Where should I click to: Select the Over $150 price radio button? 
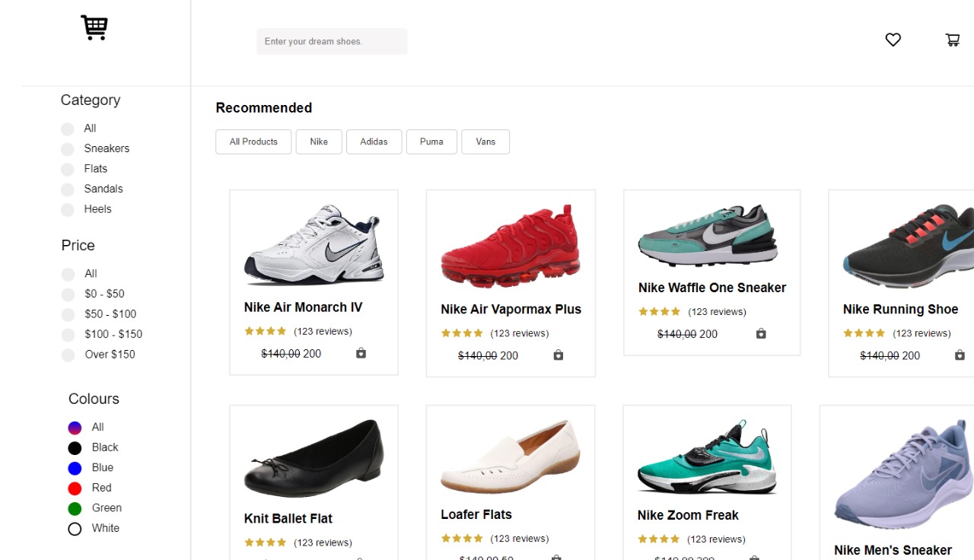tap(67, 355)
